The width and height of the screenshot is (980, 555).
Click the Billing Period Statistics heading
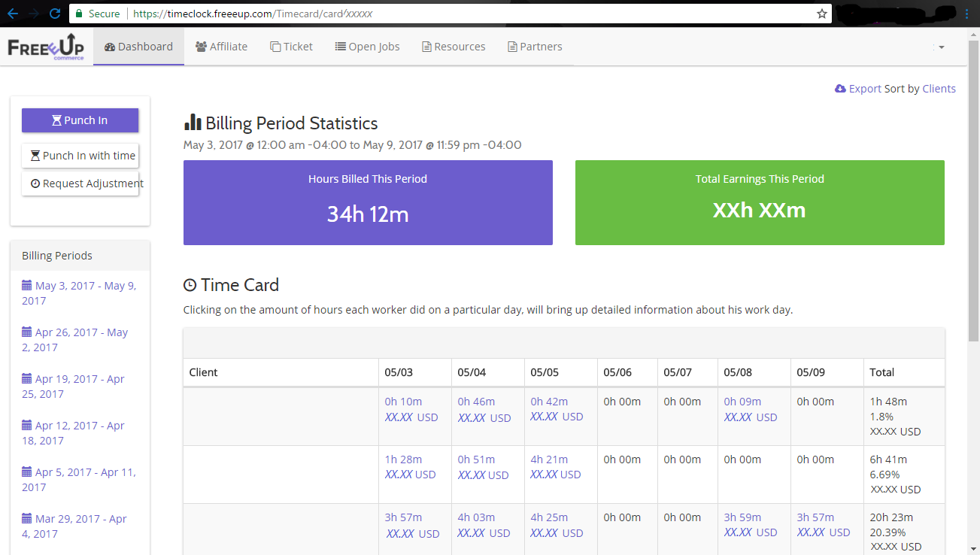(x=281, y=123)
